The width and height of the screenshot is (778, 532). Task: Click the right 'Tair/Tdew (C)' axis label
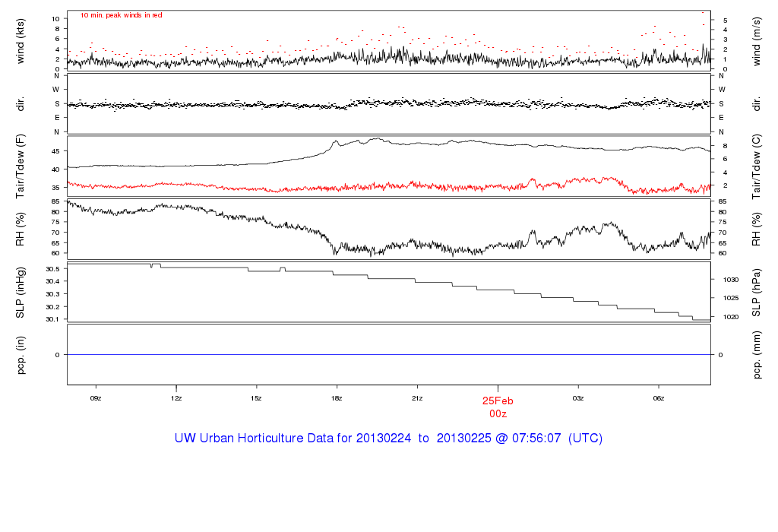pos(756,166)
